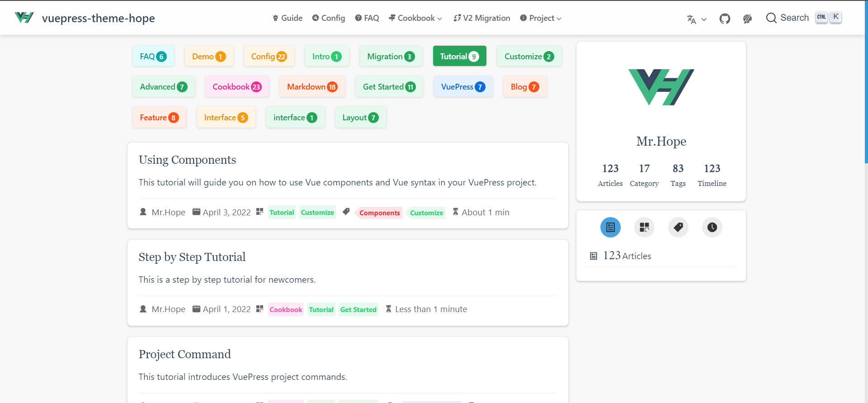
Task: Expand the Cookbook navbar dropdown
Action: tap(415, 18)
